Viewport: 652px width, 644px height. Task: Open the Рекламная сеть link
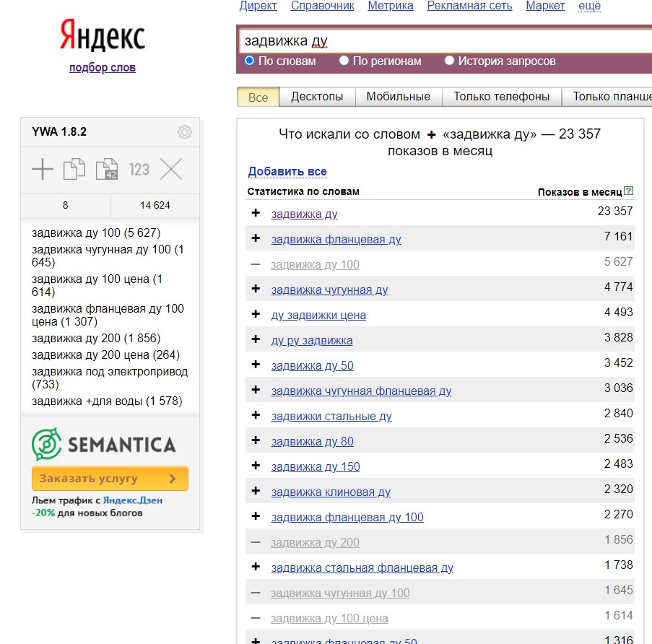point(469,5)
